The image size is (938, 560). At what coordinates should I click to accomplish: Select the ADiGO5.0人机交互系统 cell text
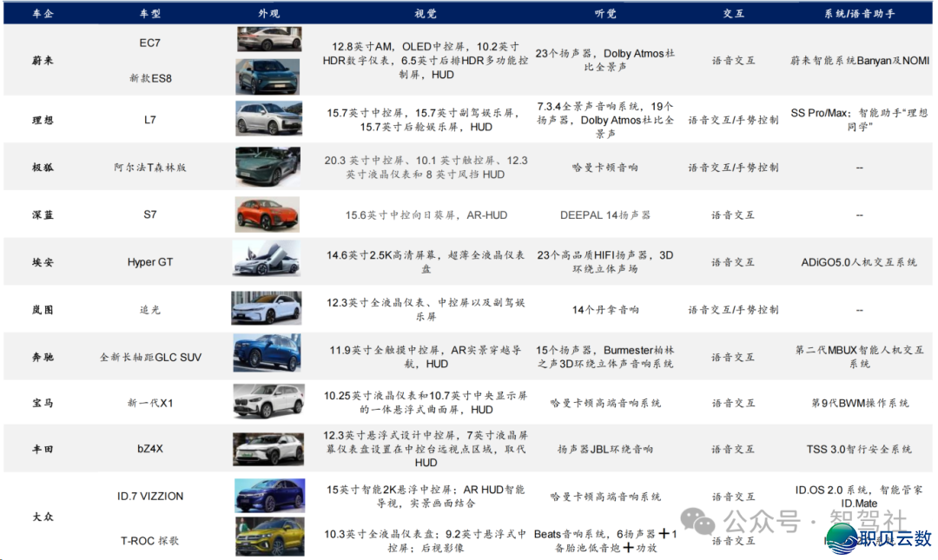click(x=859, y=261)
